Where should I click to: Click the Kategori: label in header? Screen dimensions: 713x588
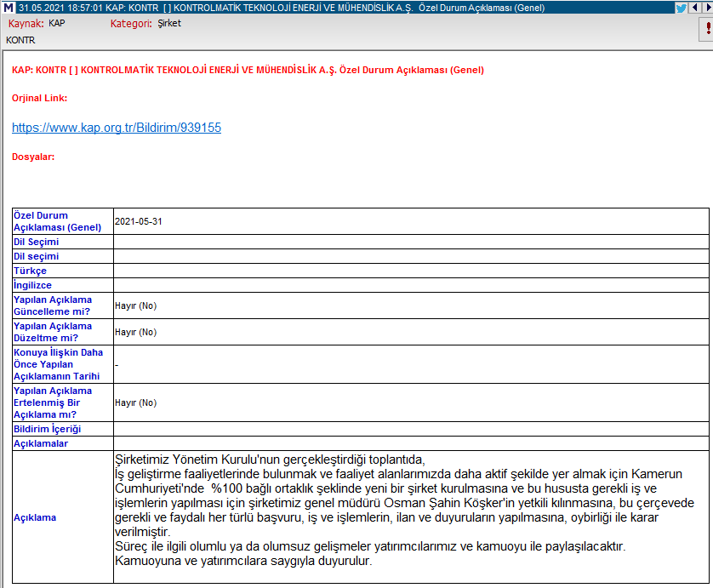coord(131,23)
